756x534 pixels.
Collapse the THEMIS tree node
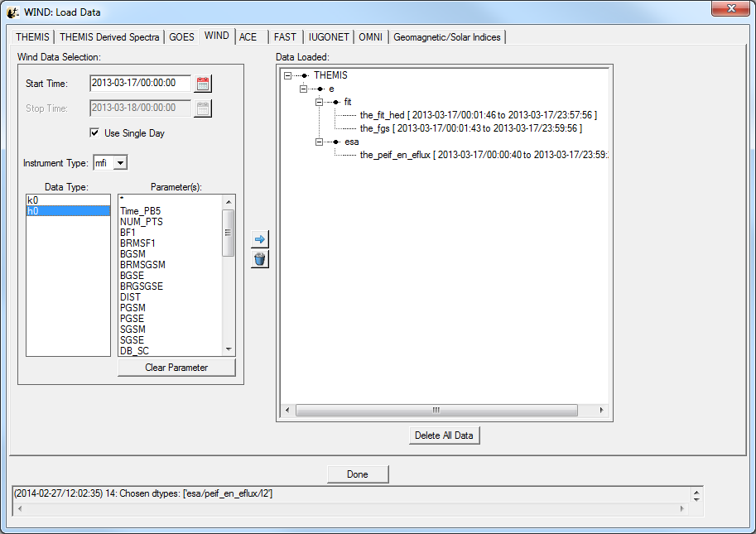287,75
